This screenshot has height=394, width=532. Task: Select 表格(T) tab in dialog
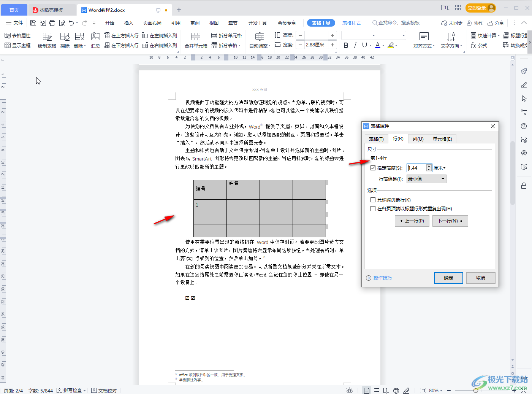point(376,139)
